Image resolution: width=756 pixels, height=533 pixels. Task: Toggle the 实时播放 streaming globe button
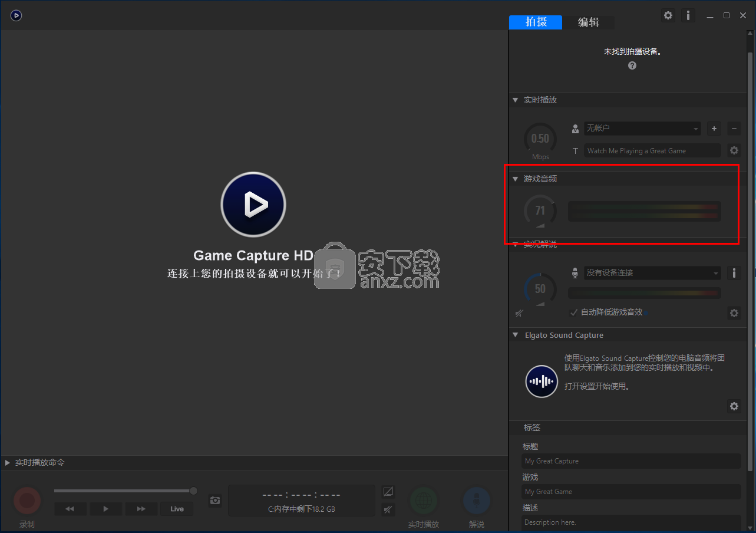click(x=424, y=501)
